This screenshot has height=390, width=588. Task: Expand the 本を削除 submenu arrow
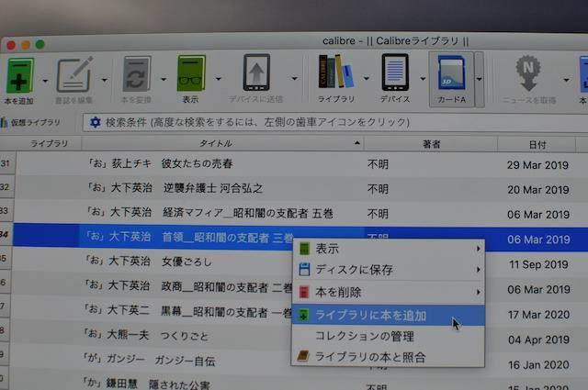coord(478,292)
